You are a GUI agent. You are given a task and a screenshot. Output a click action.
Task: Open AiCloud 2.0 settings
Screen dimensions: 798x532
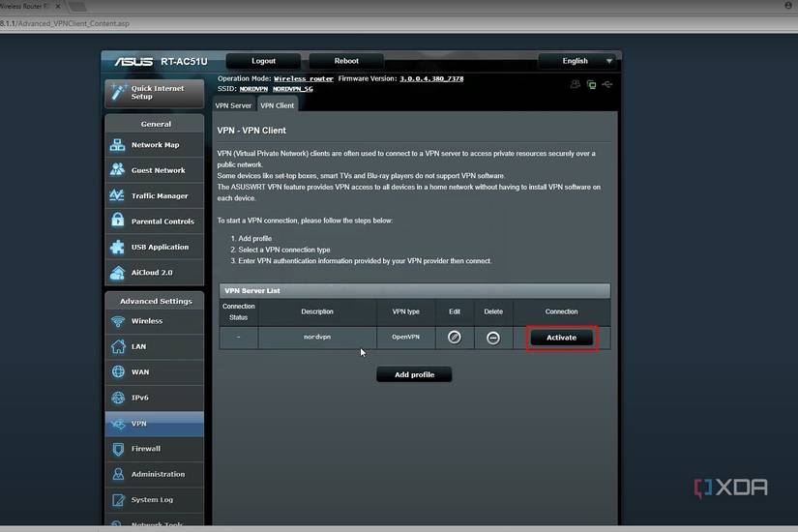point(154,273)
